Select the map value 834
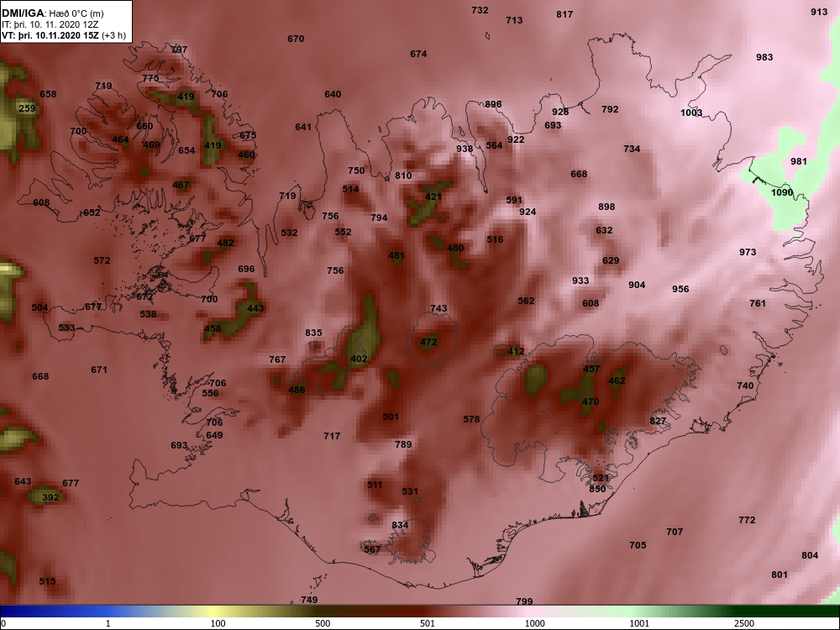This screenshot has width=840, height=630. [x=400, y=526]
